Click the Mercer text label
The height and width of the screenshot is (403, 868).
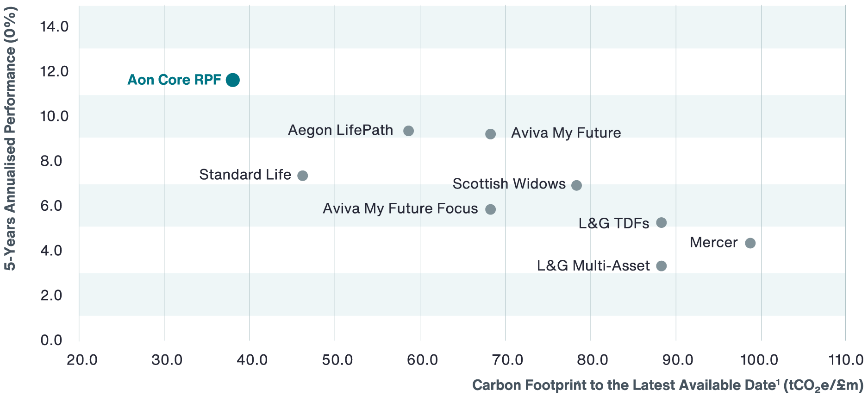click(713, 242)
